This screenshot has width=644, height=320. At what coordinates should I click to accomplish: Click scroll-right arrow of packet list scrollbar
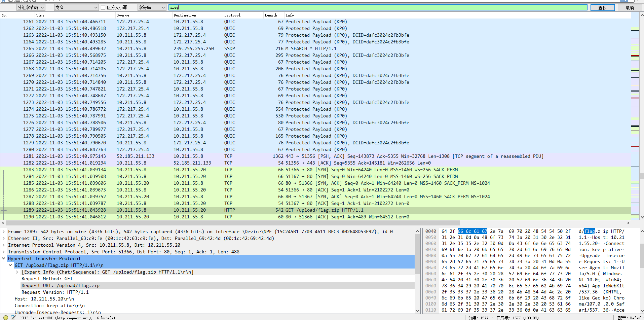point(628,223)
